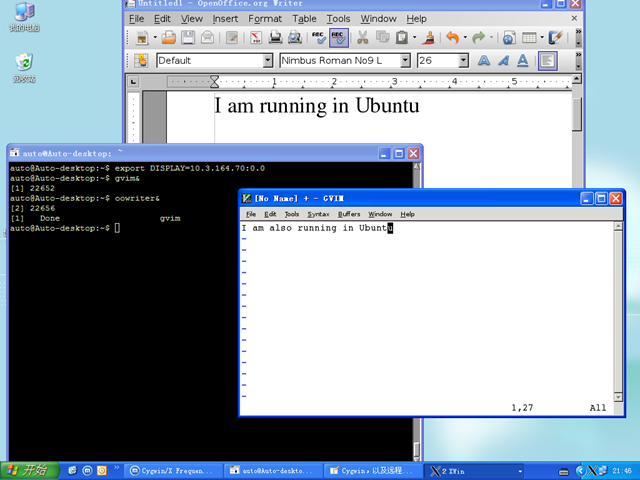Viewport: 640px width, 480px height.
Task: Click the Undo arrow icon
Action: (x=452, y=38)
